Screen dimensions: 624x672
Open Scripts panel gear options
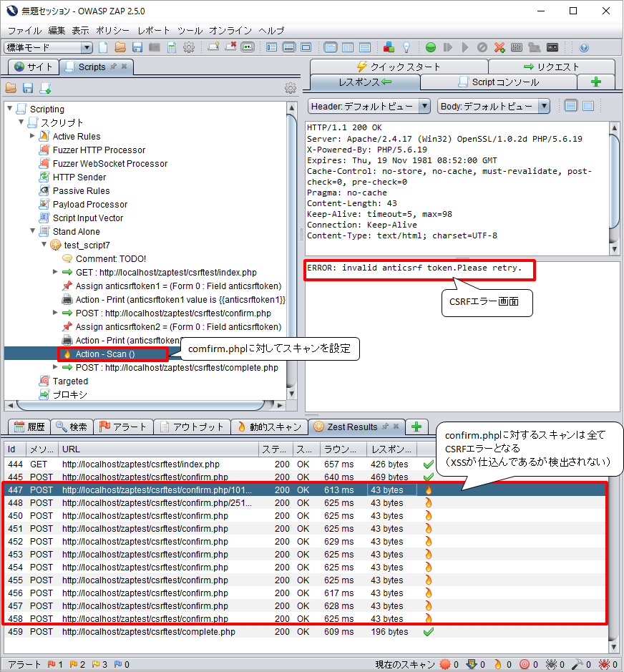(x=290, y=88)
